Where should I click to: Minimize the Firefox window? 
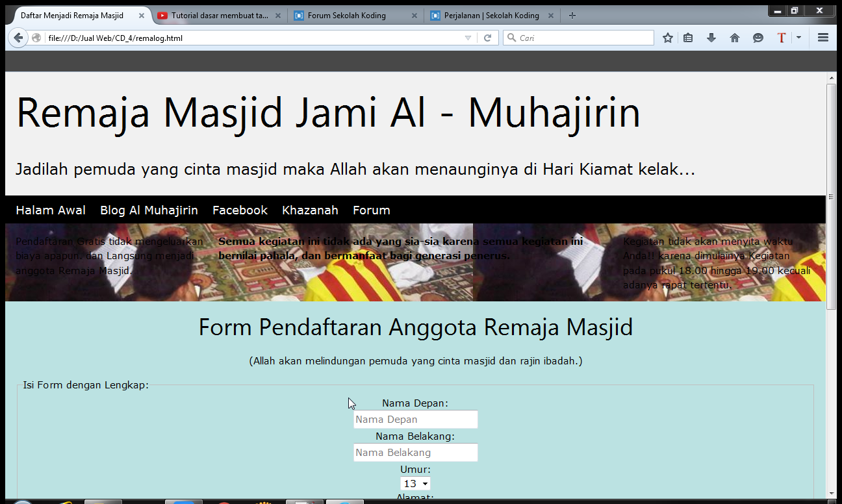(777, 10)
